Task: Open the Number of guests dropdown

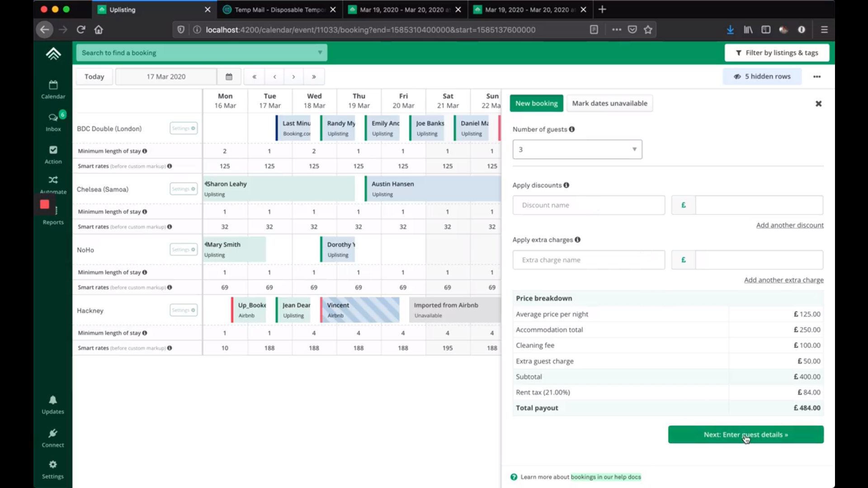Action: click(577, 149)
